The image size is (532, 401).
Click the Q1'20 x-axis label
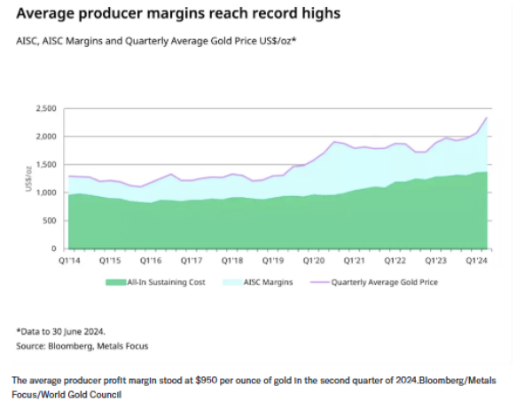(313, 261)
